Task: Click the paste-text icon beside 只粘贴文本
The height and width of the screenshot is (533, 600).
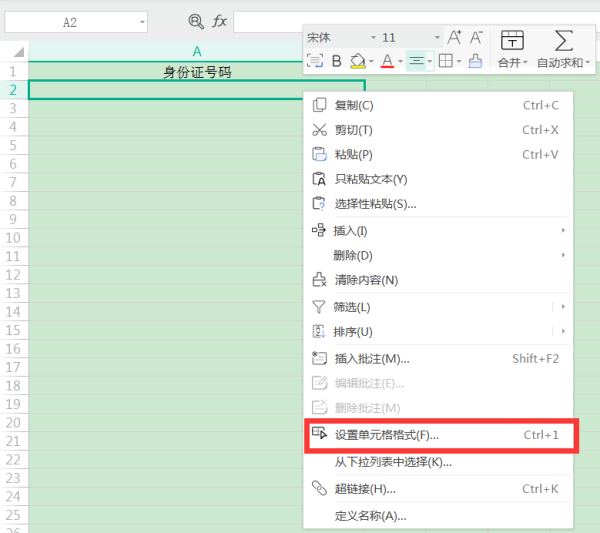Action: click(319, 179)
